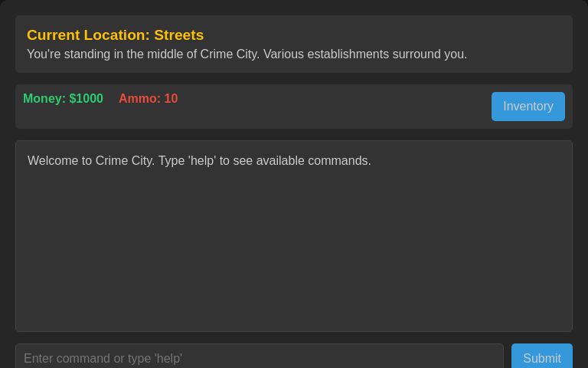The image size is (588, 368).
Task: Click the bottom area of output log
Action: (x=294, y=316)
